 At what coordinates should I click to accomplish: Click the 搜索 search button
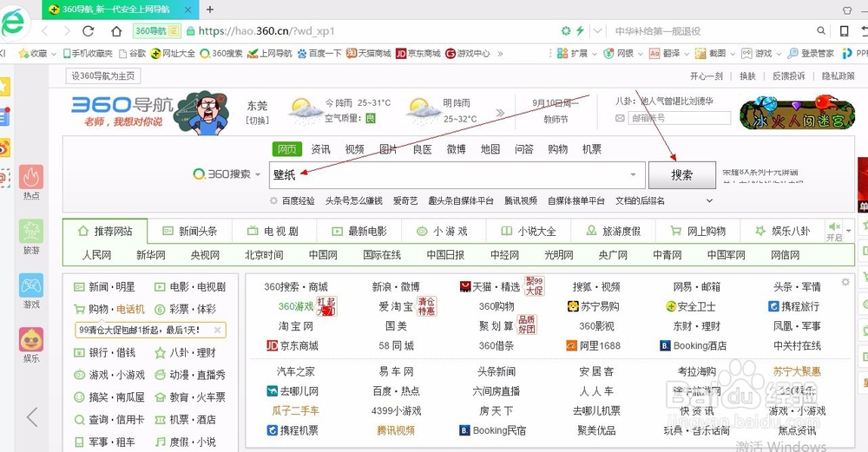(x=682, y=175)
